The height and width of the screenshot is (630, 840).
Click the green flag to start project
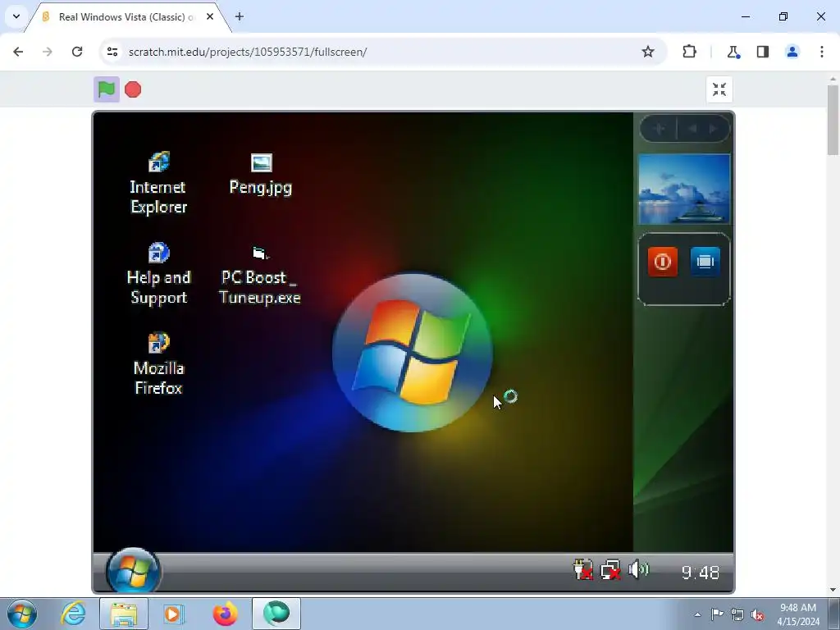[107, 89]
